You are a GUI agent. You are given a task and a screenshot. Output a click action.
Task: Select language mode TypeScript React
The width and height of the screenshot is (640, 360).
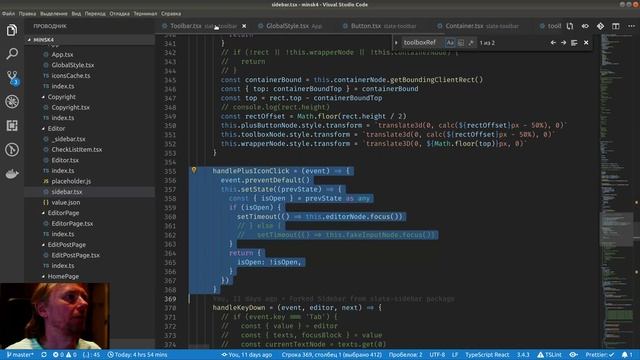point(487,355)
